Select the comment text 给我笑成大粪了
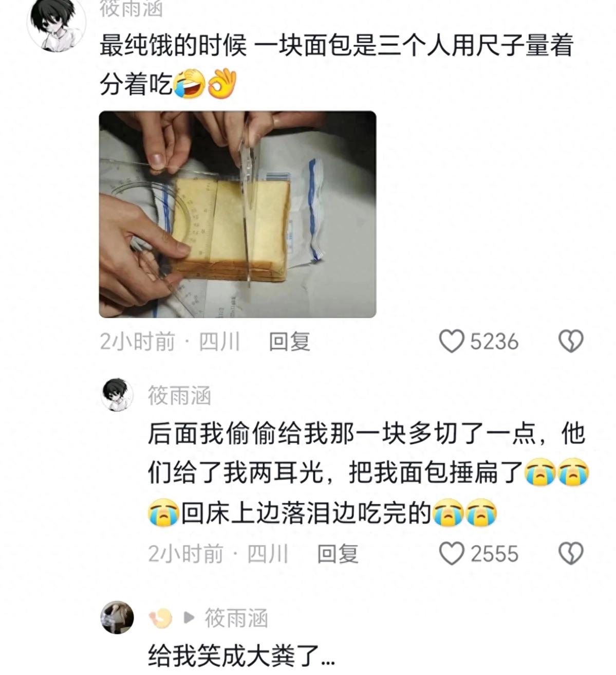The image size is (616, 675). (241, 656)
